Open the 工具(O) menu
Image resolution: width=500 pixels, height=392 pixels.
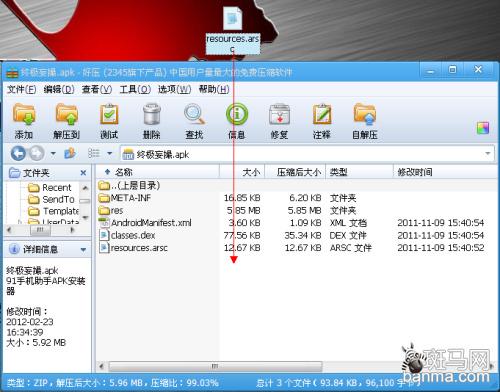[135, 89]
